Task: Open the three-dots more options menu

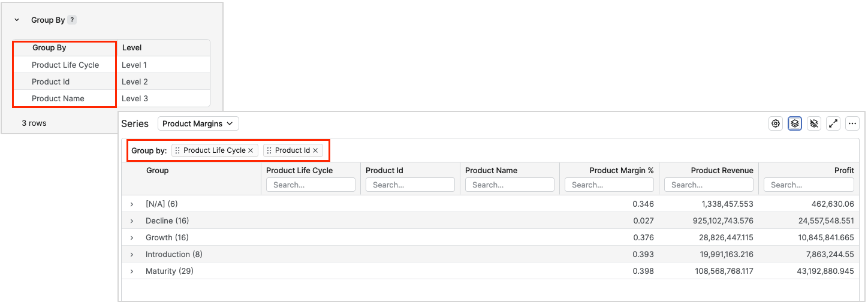Action: click(x=852, y=123)
